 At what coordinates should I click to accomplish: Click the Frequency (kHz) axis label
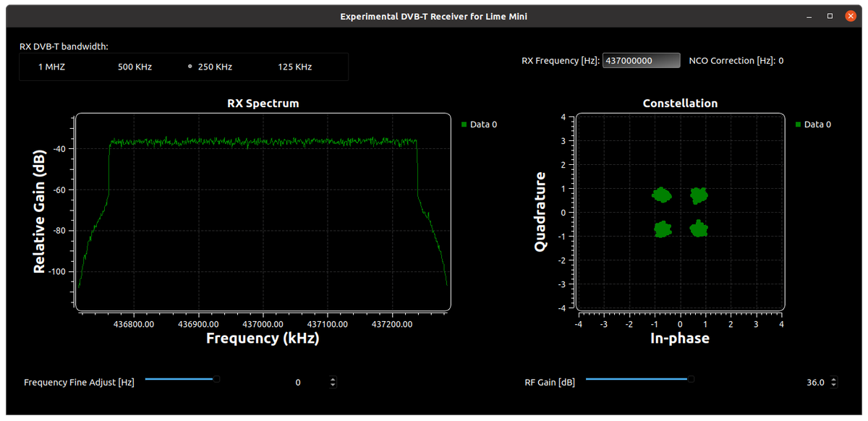[263, 338]
